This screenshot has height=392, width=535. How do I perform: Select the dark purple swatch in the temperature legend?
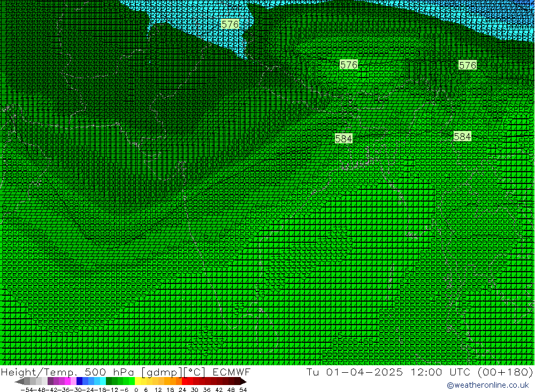50,382
